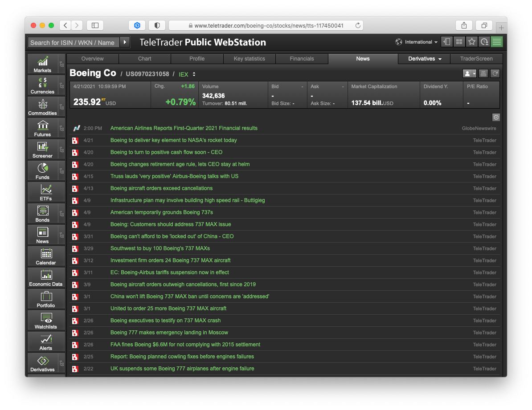Open the Bonds sidebar section
This screenshot has width=532, height=410.
tap(42, 214)
